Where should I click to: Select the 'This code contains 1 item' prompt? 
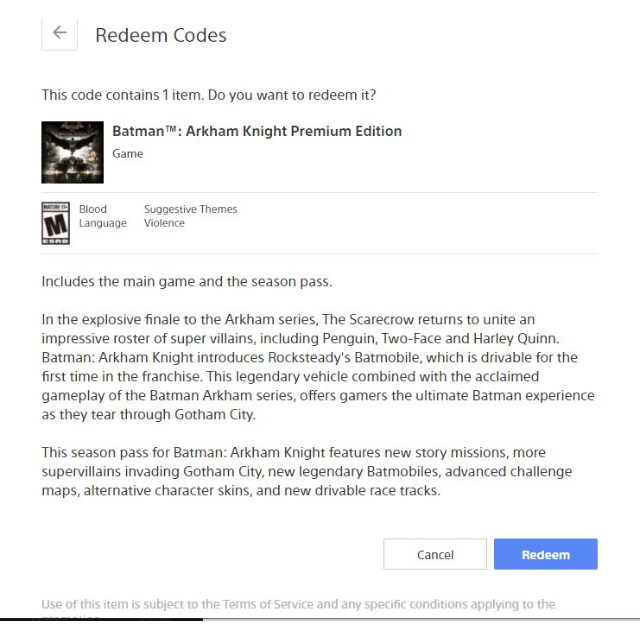(209, 95)
